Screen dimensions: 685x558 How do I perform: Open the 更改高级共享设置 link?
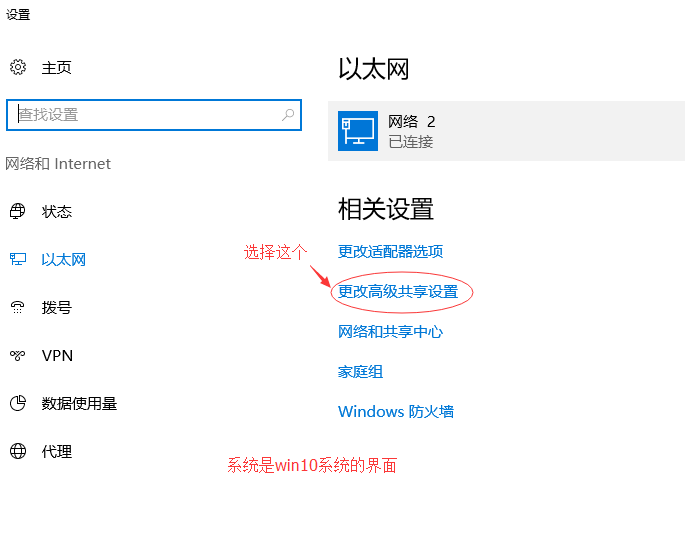point(398,291)
